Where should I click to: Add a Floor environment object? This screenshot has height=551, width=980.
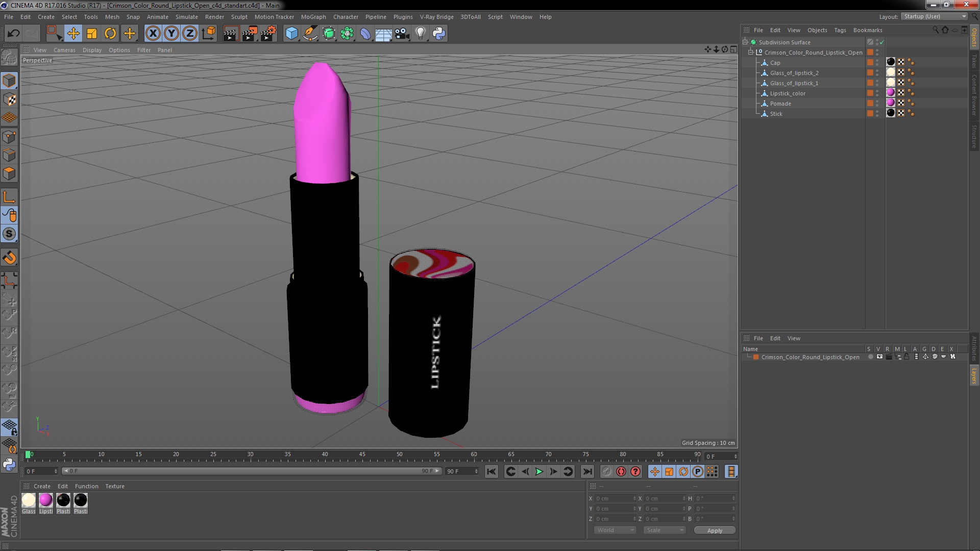[x=383, y=34]
